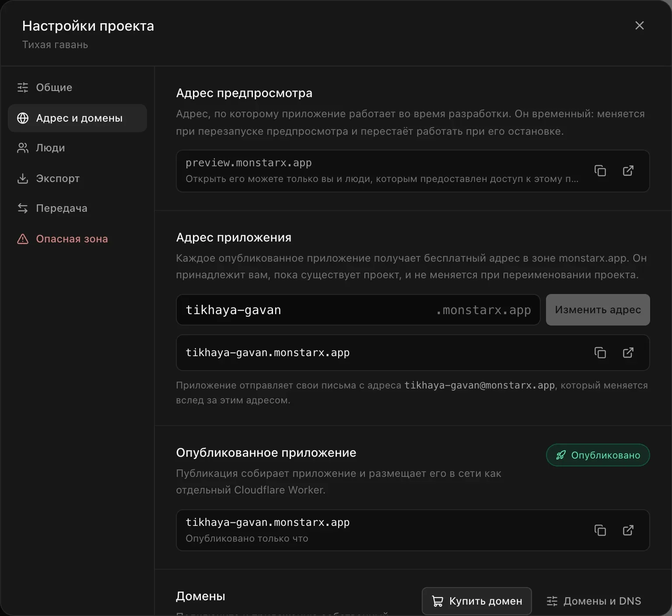This screenshot has height=616, width=672.
Task: Open the Опасная зона section
Action: click(77, 239)
